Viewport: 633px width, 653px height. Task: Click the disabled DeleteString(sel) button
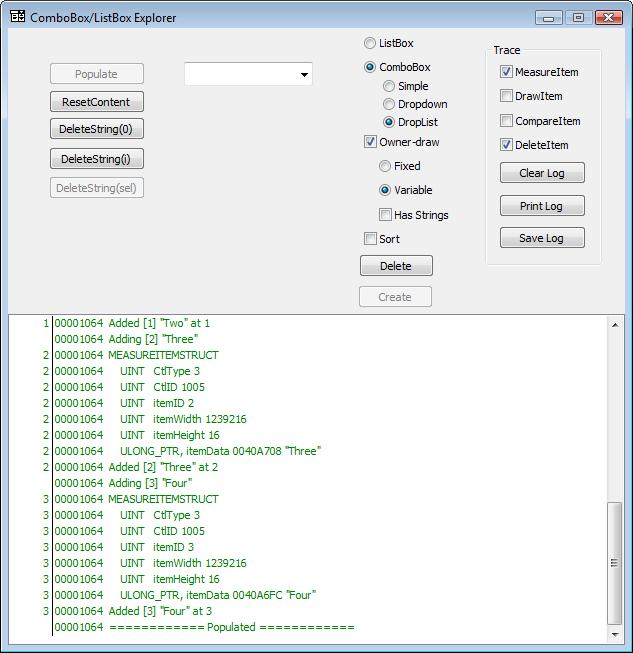pyautogui.click(x=97, y=188)
